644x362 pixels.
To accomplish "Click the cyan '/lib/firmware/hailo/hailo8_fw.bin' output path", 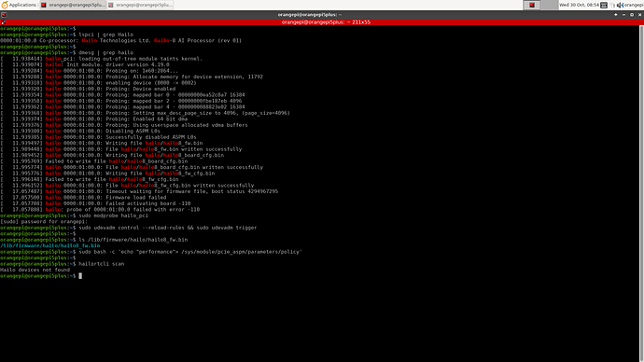I will [x=50, y=245].
